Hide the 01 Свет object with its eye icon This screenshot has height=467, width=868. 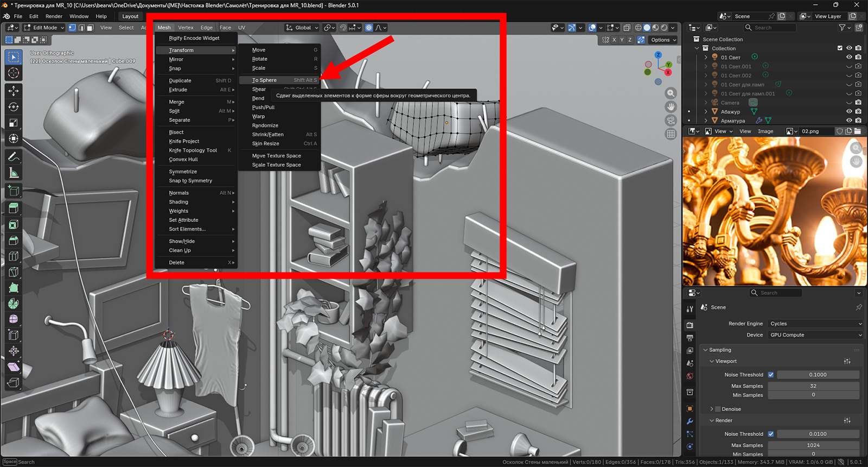849,57
